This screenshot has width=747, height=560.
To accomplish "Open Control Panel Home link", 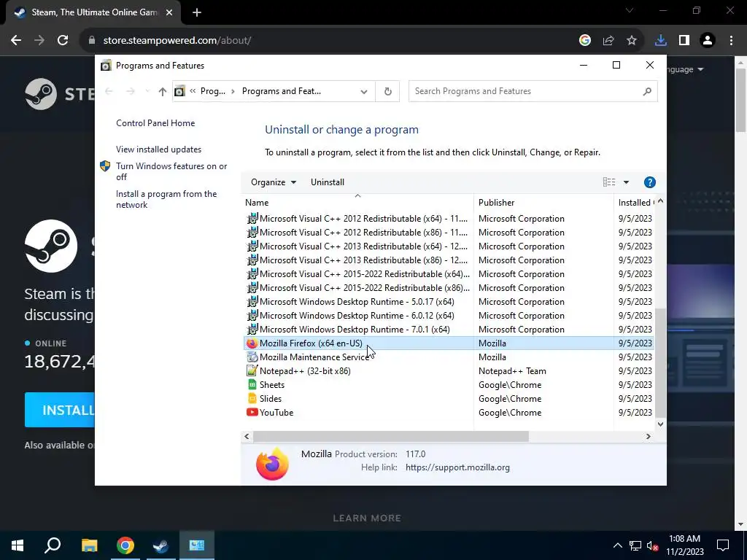I will click(x=155, y=123).
